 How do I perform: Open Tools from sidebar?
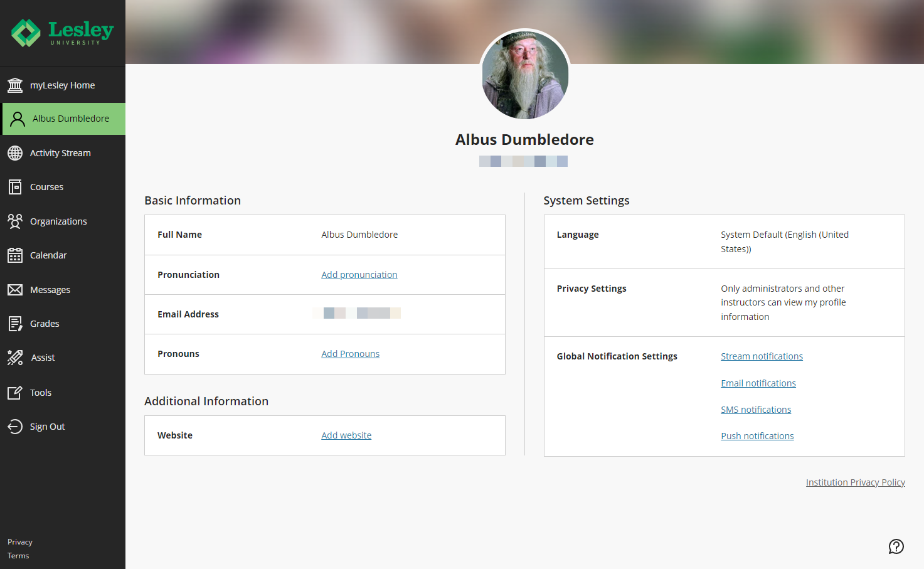point(63,393)
